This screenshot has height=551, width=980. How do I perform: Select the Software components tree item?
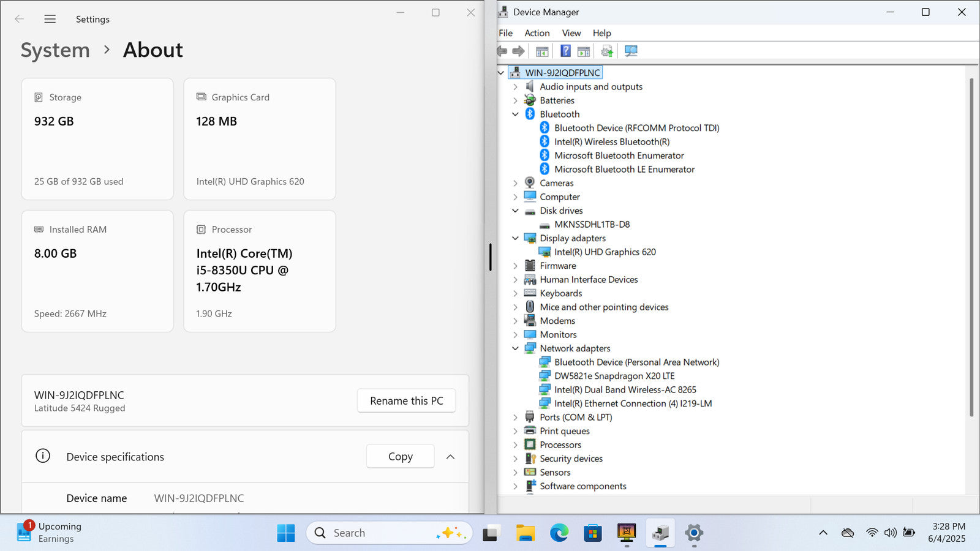(583, 486)
